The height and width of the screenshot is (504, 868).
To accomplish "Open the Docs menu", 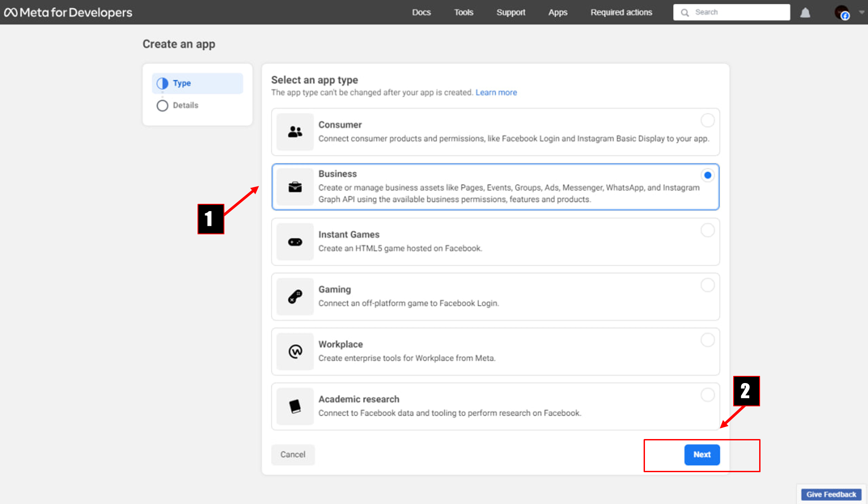I will (x=421, y=13).
